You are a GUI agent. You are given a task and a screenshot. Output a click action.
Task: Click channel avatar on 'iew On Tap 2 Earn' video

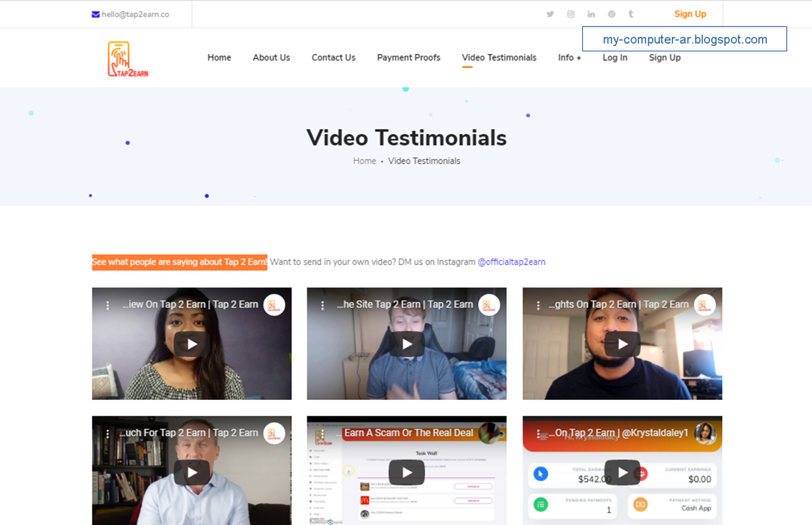pos(274,305)
